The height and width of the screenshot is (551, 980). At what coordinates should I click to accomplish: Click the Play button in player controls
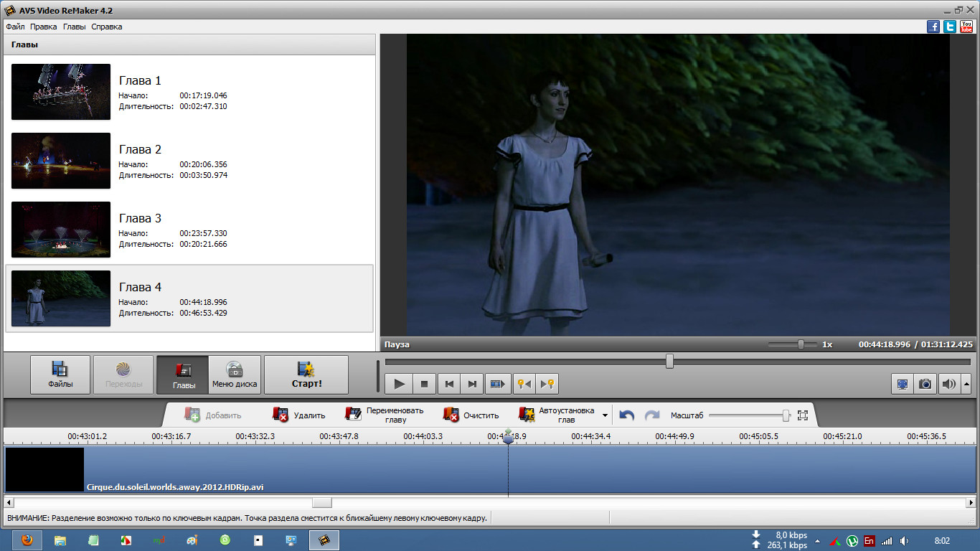[400, 384]
